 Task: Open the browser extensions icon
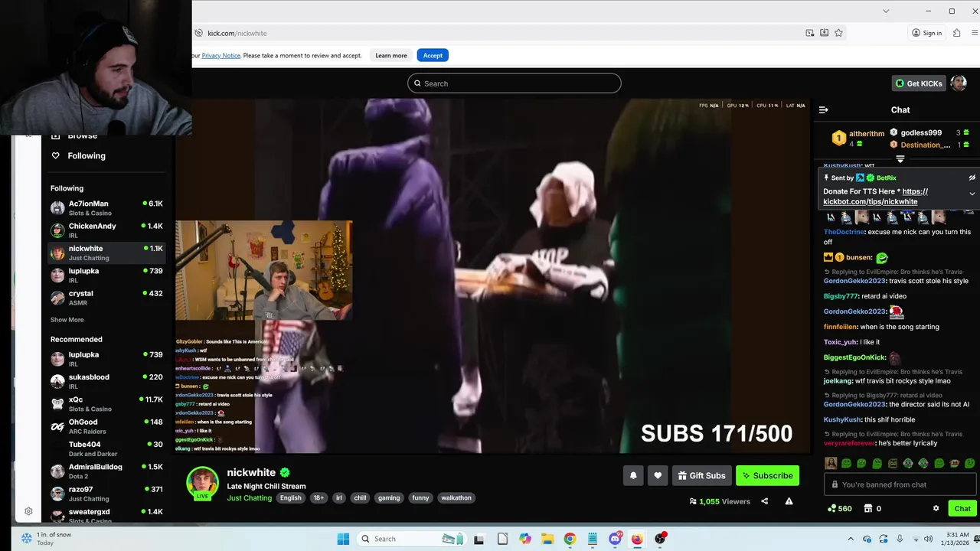(x=957, y=33)
